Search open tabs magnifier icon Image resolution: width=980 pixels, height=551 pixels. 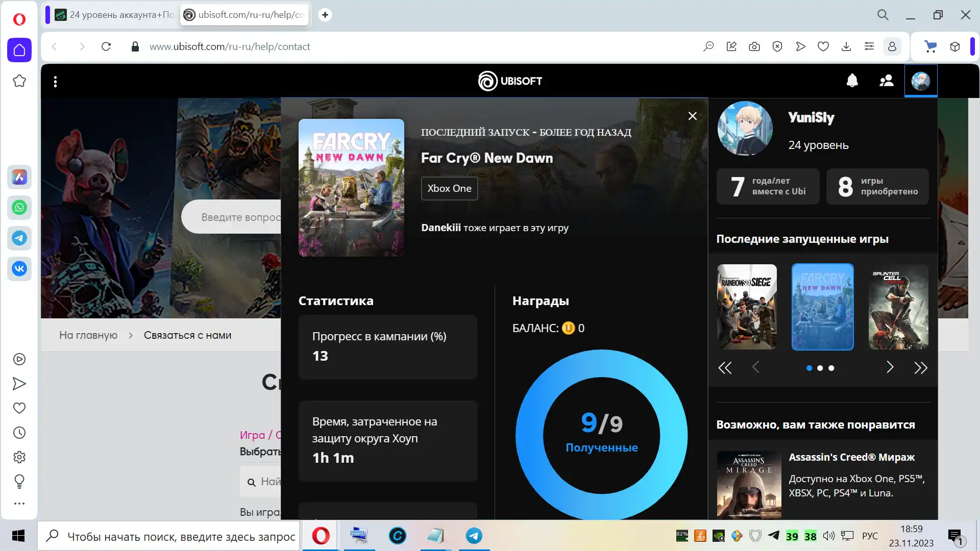pyautogui.click(x=883, y=15)
